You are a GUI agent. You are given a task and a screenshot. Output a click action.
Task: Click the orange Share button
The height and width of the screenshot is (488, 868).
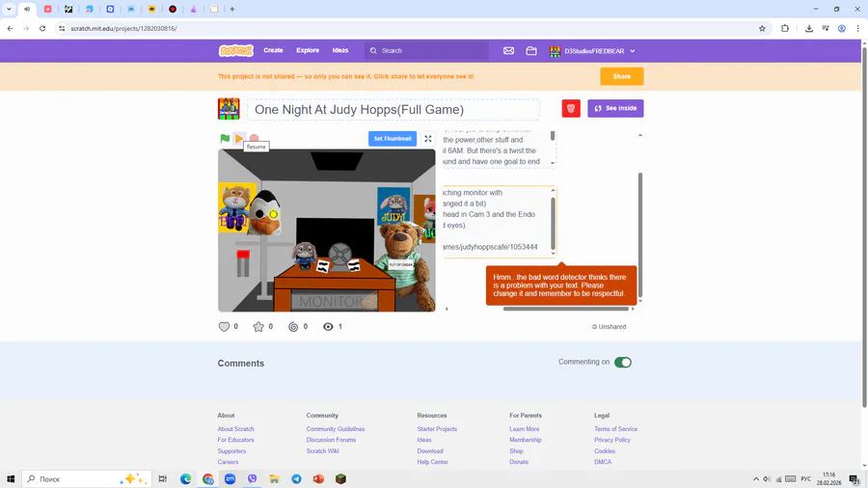coord(622,76)
